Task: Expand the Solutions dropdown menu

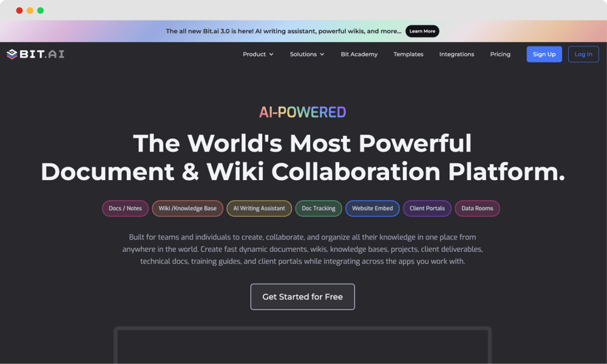Action: [307, 54]
